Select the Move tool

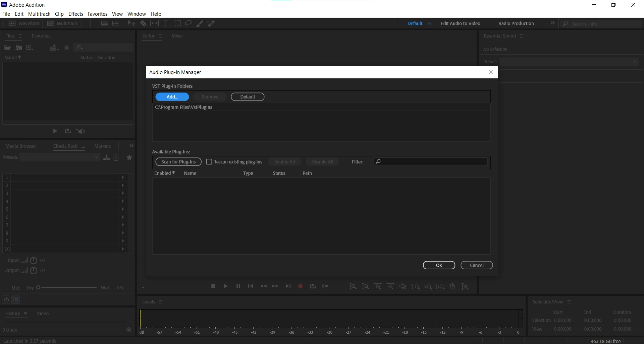[131, 23]
